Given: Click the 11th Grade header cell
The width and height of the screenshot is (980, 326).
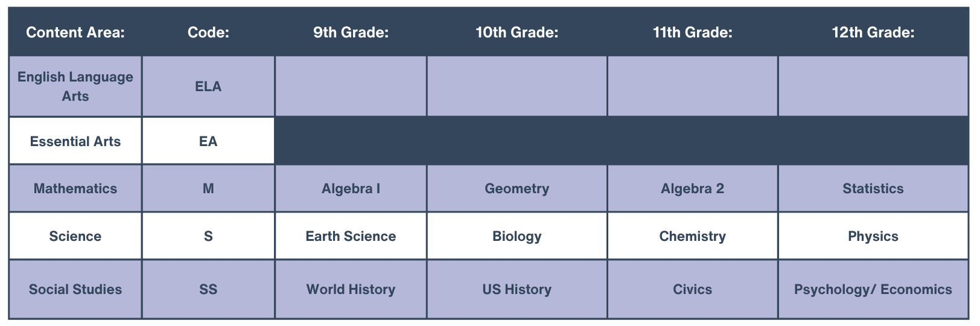Looking at the screenshot, I should click(x=692, y=33).
